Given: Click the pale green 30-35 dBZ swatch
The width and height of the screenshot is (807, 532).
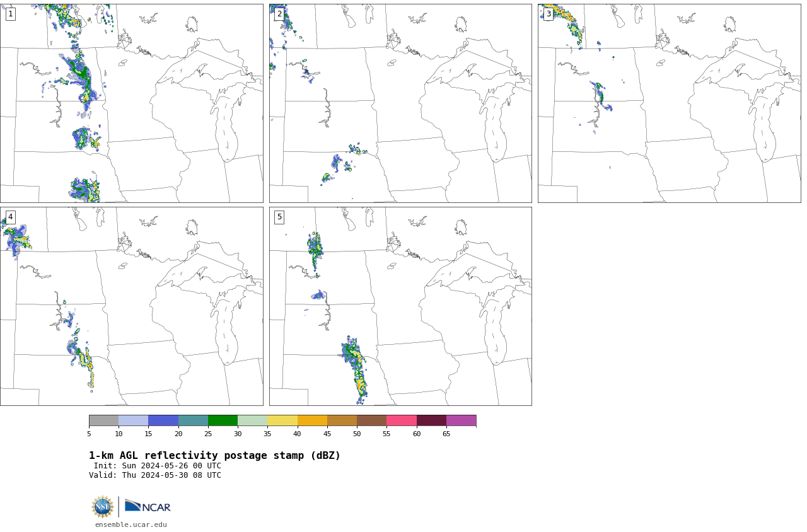Looking at the screenshot, I should click(x=252, y=420).
